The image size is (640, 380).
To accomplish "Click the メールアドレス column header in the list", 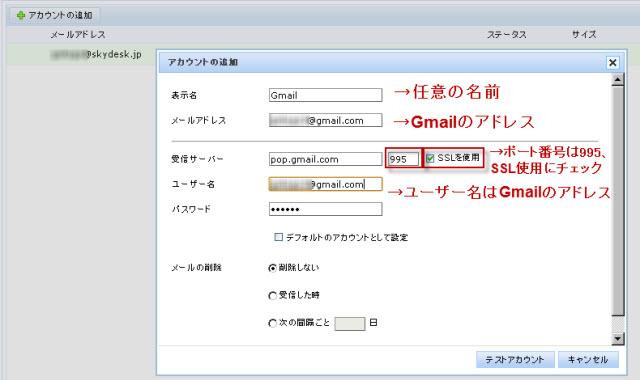I will click(78, 35).
